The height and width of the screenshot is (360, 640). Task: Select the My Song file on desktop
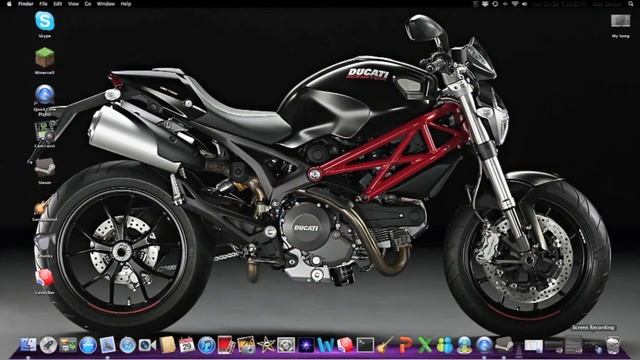620,21
